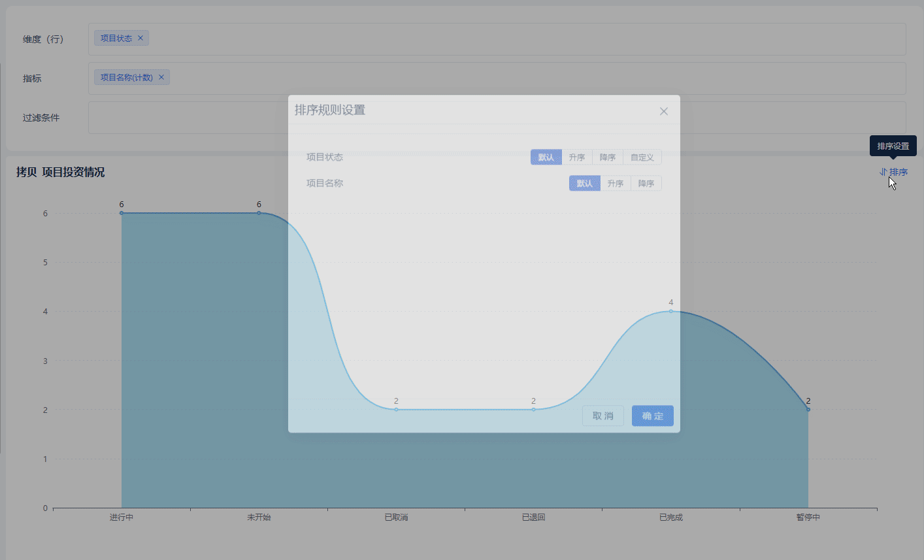
Task: Click the 已完成 data point valued 4
Action: 671,311
